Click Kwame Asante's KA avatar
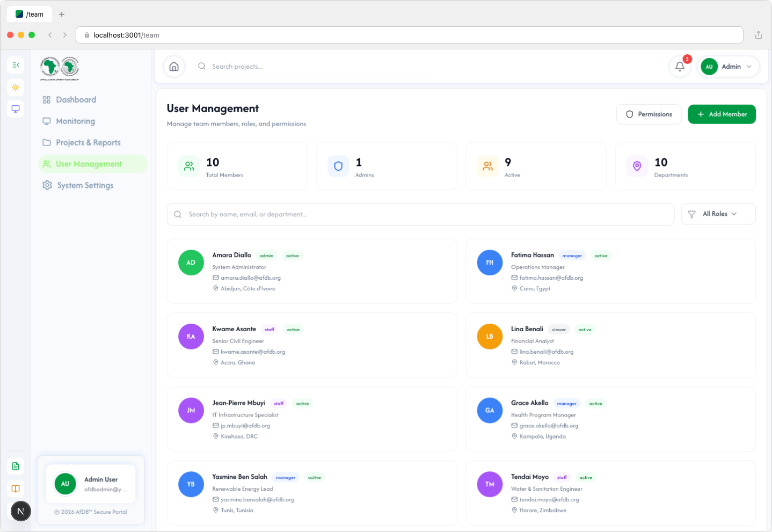 click(x=191, y=337)
